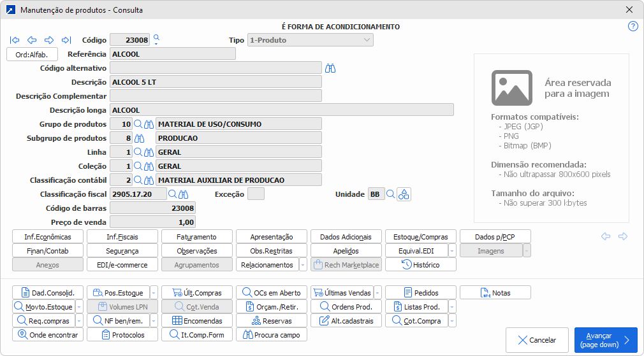Viewport: 644px width, 356px height.
Task: Open the Grupo de produtos magnifier lookup
Action: pos(138,124)
